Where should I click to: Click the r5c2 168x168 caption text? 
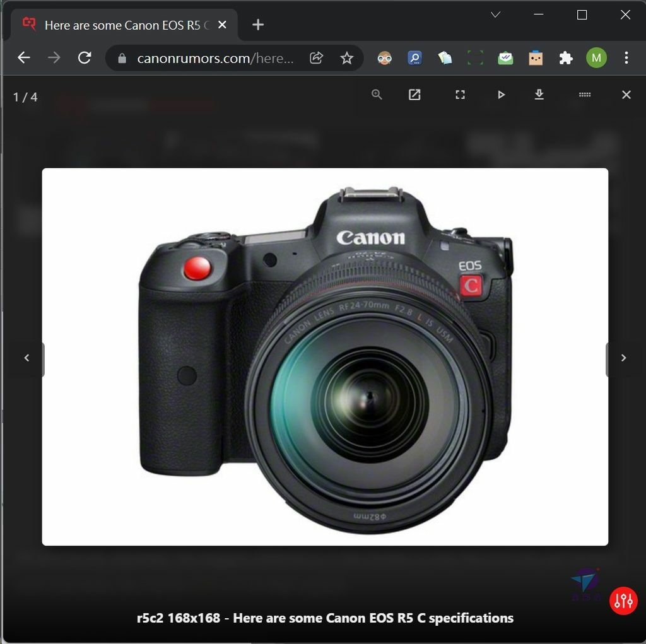(x=325, y=618)
